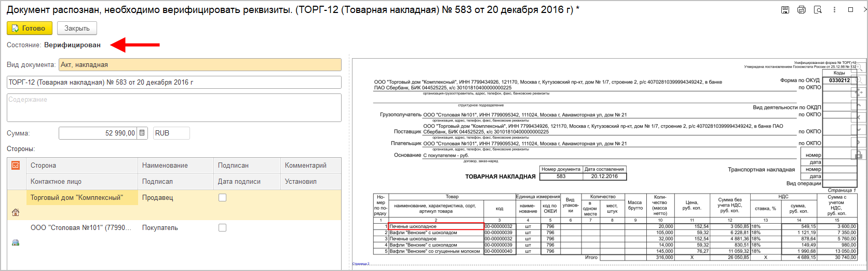868x271 pixels.
Task: Click the lock icon on the preview toolbar
Action: coord(858,155)
